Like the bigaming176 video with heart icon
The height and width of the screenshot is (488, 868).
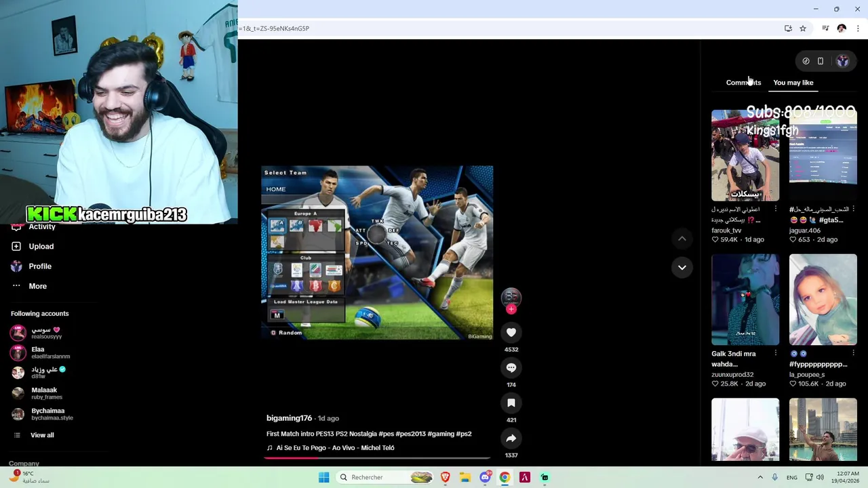(511, 332)
